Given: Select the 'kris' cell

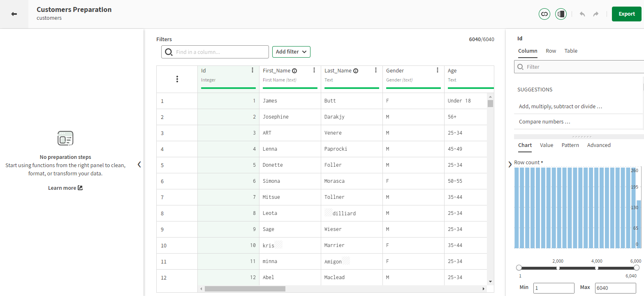Looking at the screenshot, I should (x=290, y=245).
